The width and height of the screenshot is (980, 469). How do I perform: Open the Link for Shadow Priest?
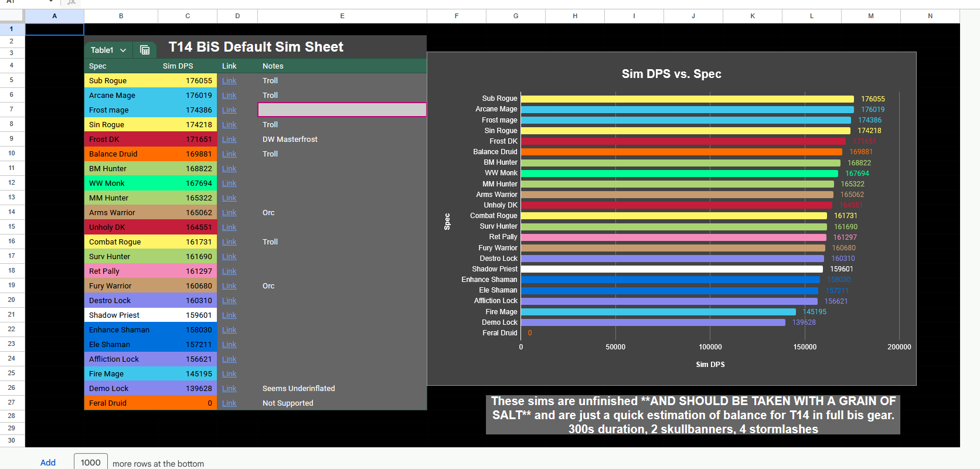[229, 315]
